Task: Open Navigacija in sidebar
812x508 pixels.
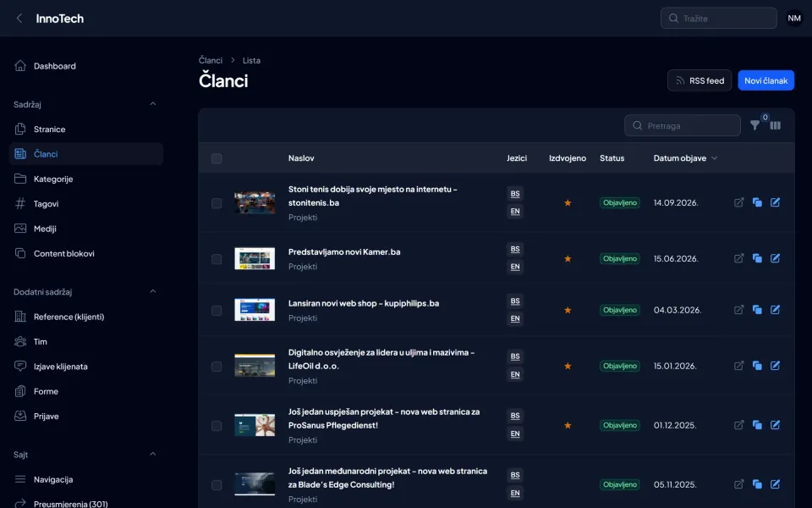Action: click(x=86, y=479)
